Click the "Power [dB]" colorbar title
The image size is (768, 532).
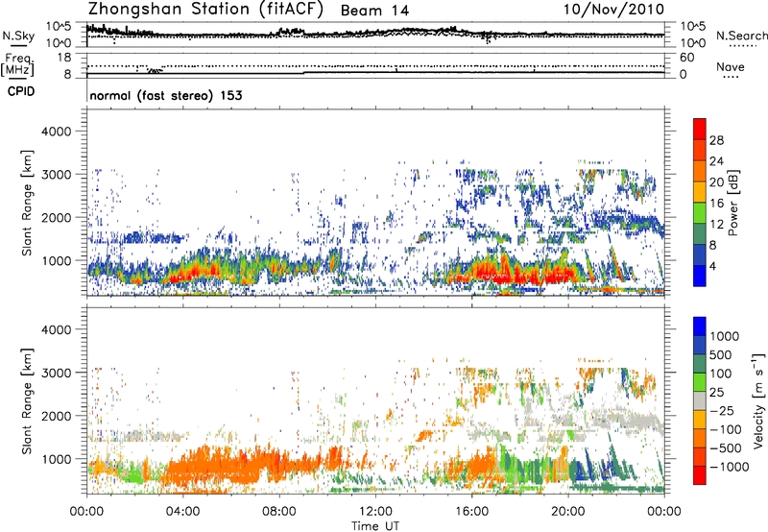point(732,203)
